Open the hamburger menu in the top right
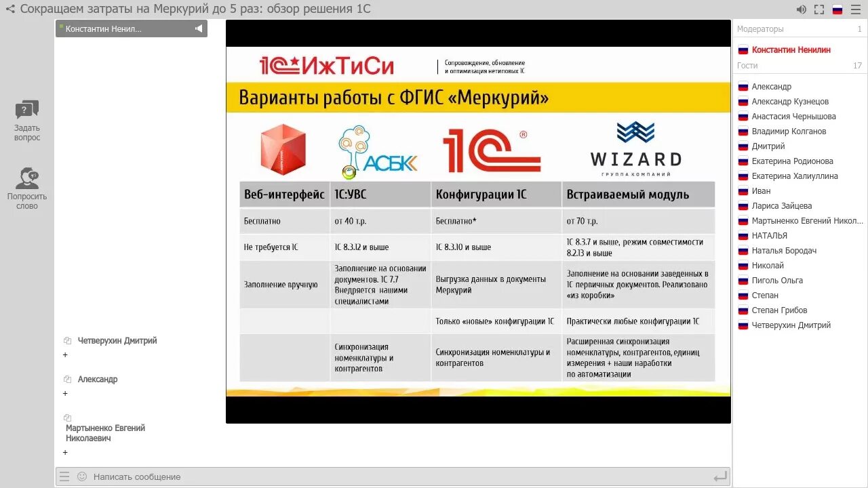The width and height of the screenshot is (868, 488). (856, 9)
